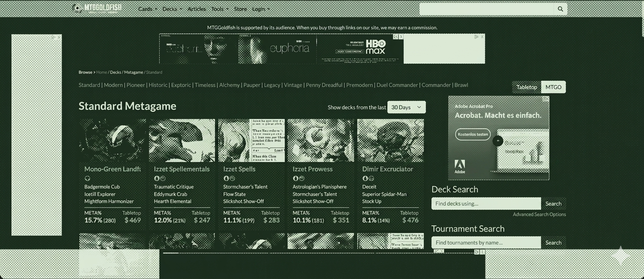Select the Modern format link

[113, 85]
